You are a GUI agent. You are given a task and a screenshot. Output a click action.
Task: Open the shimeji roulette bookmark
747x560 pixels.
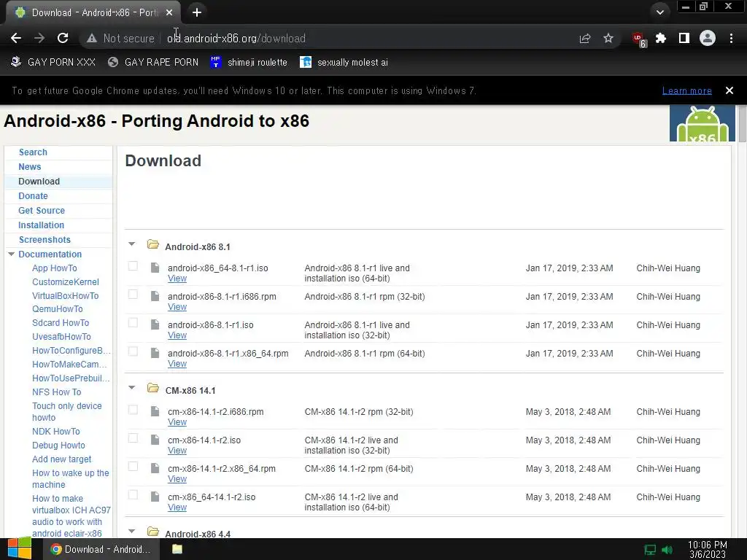[x=249, y=63]
